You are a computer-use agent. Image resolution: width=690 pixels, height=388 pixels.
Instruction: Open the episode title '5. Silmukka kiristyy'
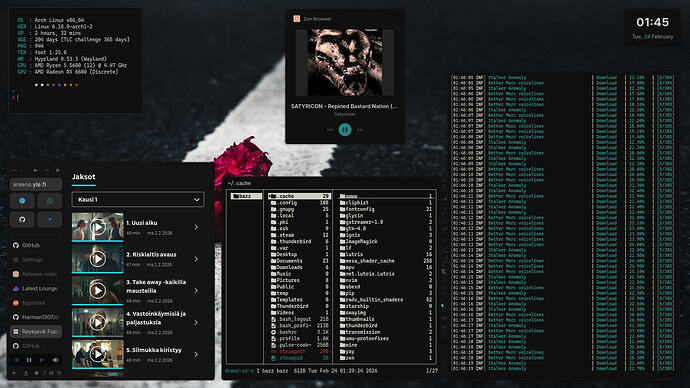coord(154,350)
